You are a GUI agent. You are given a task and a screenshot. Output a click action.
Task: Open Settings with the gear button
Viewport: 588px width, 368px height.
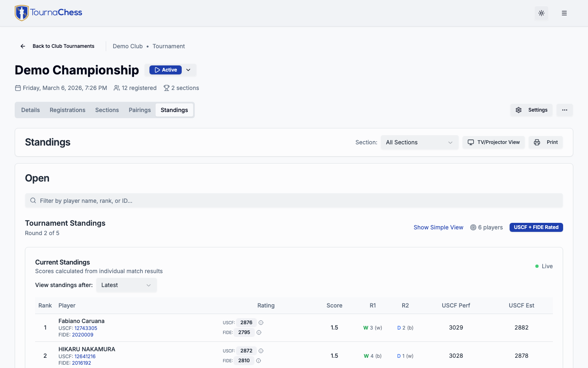531,110
